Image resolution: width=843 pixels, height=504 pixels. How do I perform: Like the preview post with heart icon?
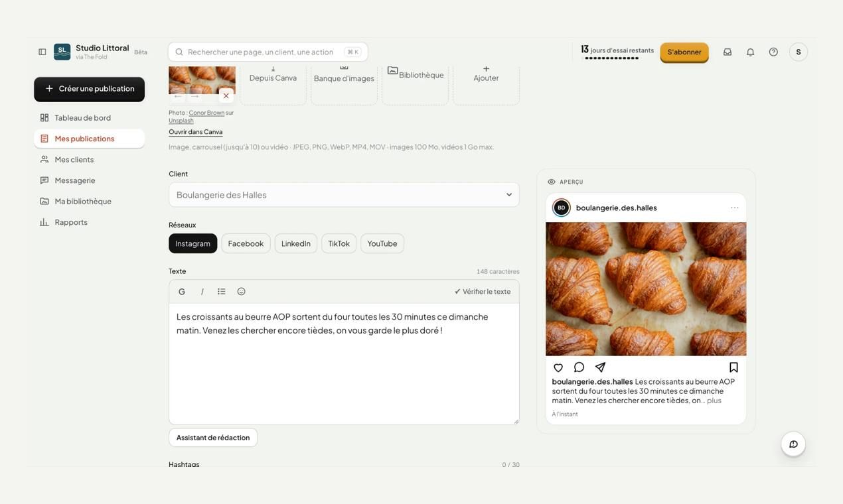558,367
